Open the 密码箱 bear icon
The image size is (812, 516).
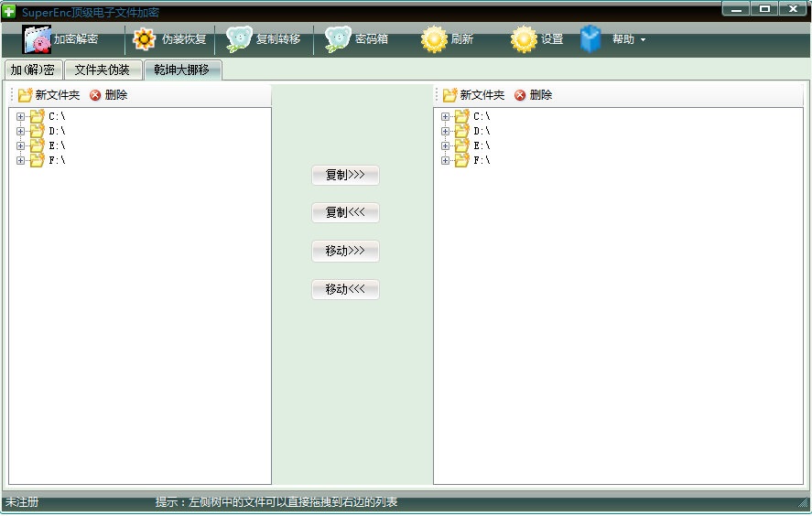pyautogui.click(x=338, y=39)
